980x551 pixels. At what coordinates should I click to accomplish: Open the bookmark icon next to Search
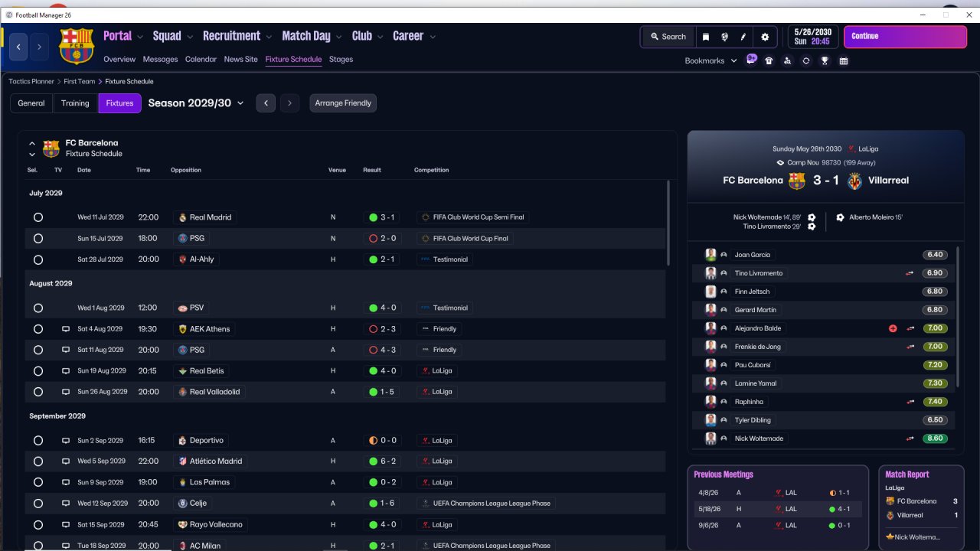point(706,37)
